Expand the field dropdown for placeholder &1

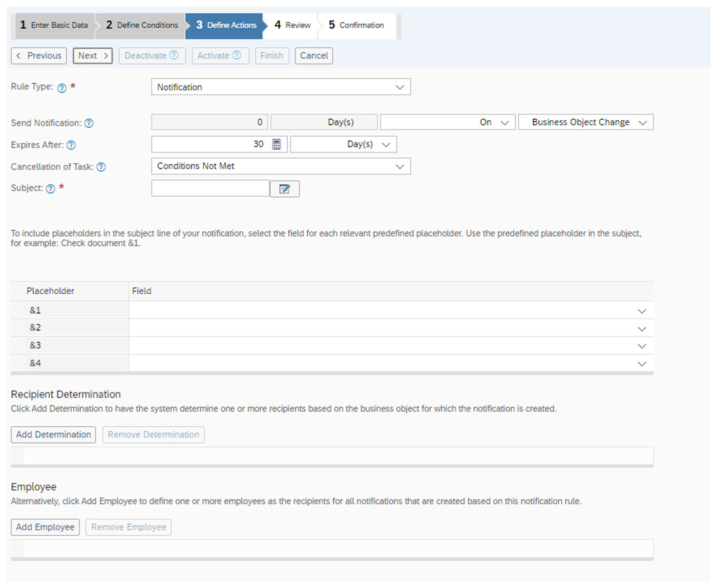click(642, 311)
